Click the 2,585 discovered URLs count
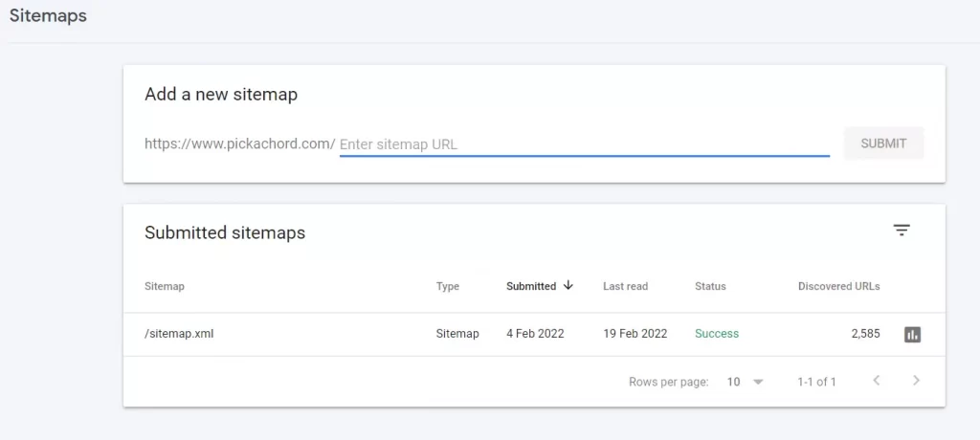The height and width of the screenshot is (440, 980). tap(865, 334)
